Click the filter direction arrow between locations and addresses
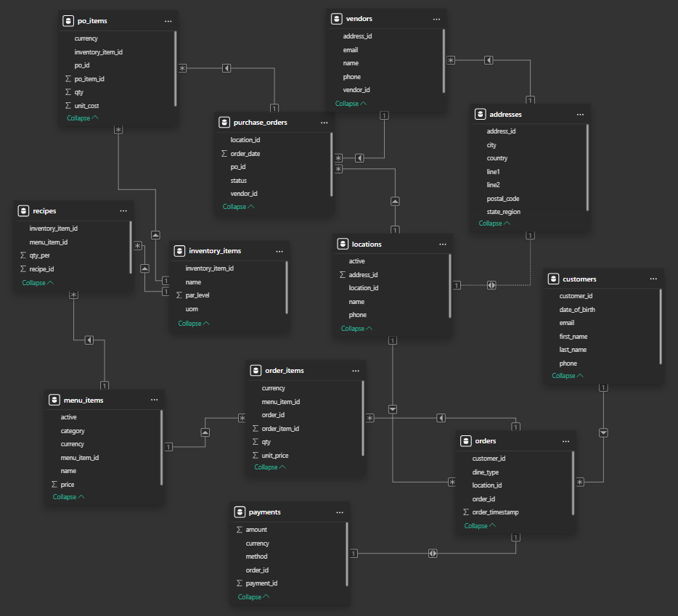Image resolution: width=678 pixels, height=616 pixels. coord(491,285)
